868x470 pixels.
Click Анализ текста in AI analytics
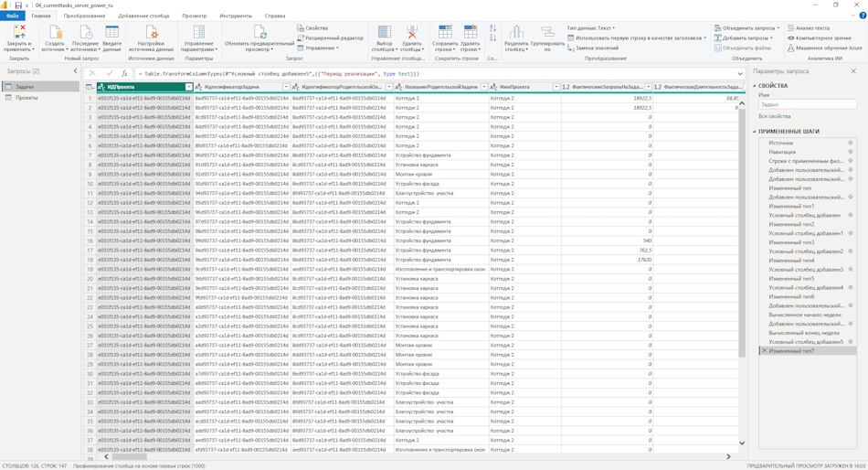pos(809,27)
